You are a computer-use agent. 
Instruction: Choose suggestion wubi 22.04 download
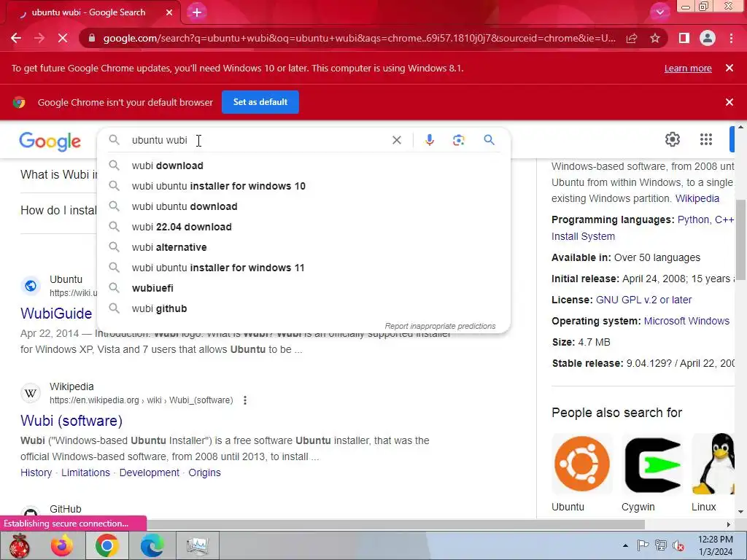point(304,227)
